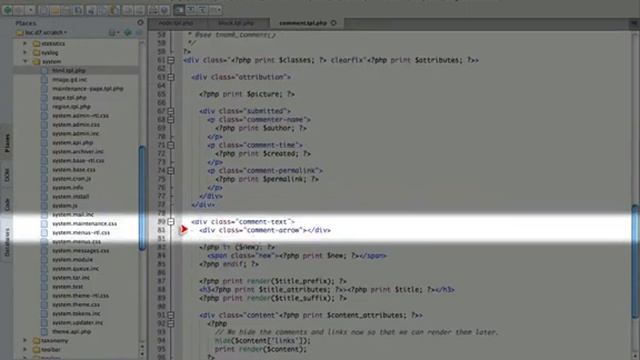Open the Databases side tab
The image size is (640, 360).
pyautogui.click(x=7, y=242)
